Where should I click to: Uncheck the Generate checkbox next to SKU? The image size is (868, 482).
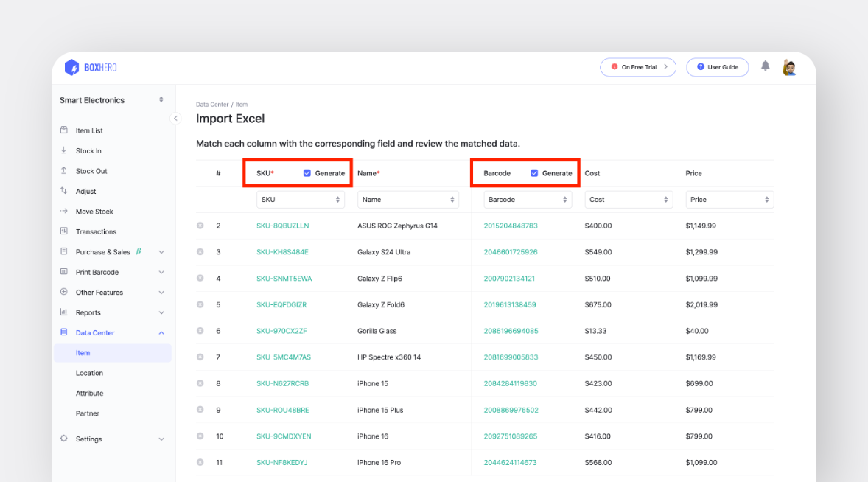[x=307, y=173]
